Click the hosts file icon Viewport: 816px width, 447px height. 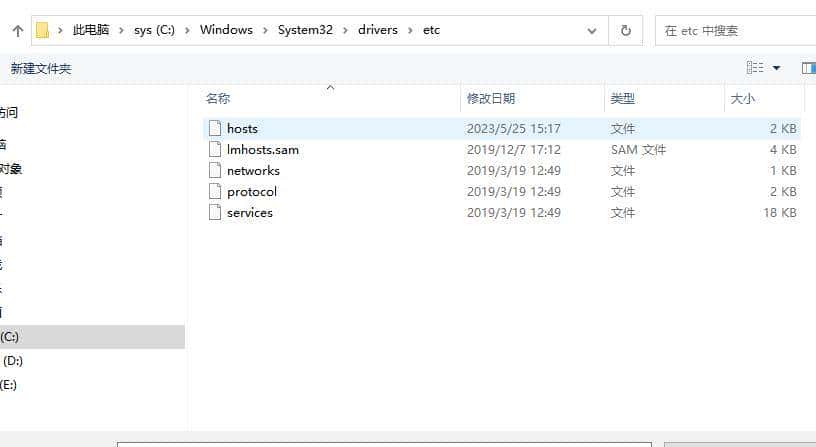click(x=215, y=129)
